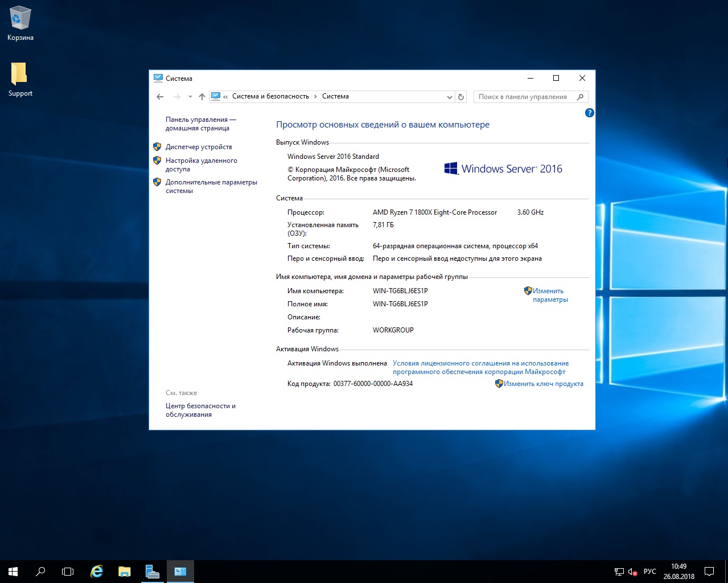Select the Система control panel taskbar button
The height and width of the screenshot is (583, 728).
point(180,572)
